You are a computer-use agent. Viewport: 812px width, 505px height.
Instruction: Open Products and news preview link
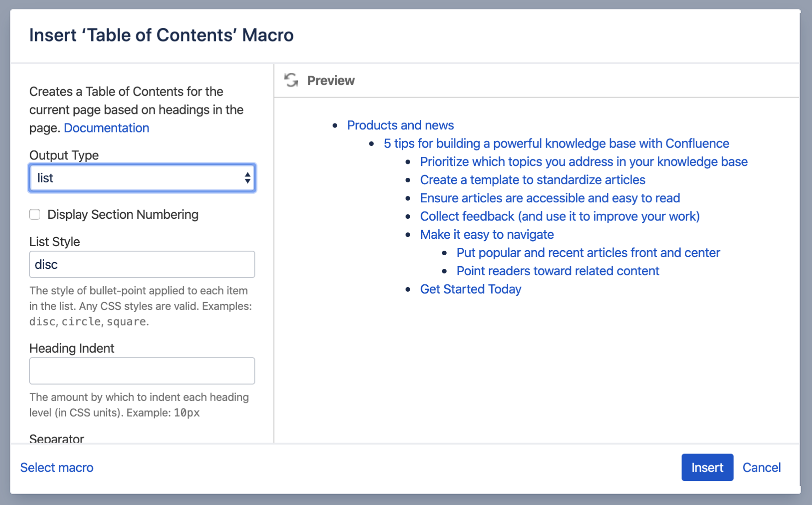(401, 125)
